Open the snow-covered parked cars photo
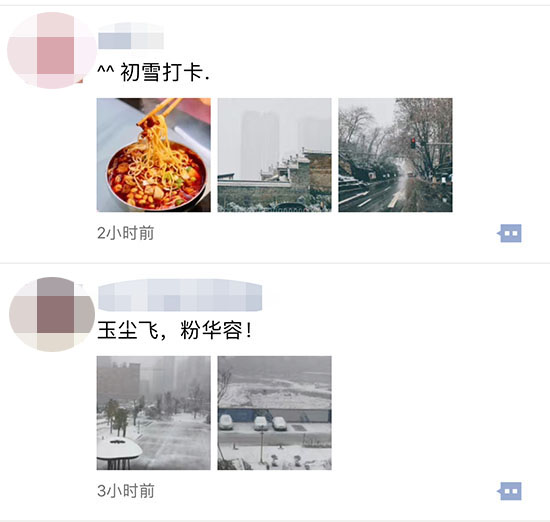The image size is (550, 522). (274, 413)
